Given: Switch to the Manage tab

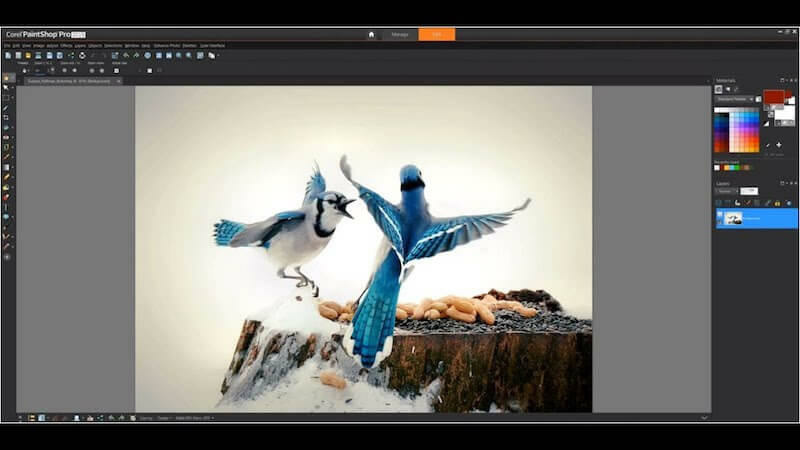Looking at the screenshot, I should click(x=400, y=34).
